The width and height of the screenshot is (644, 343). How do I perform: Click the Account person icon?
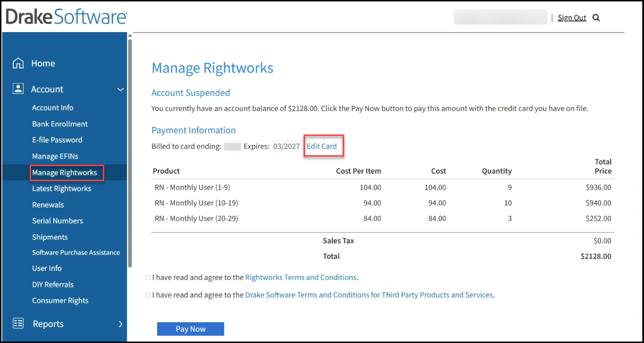tap(18, 89)
